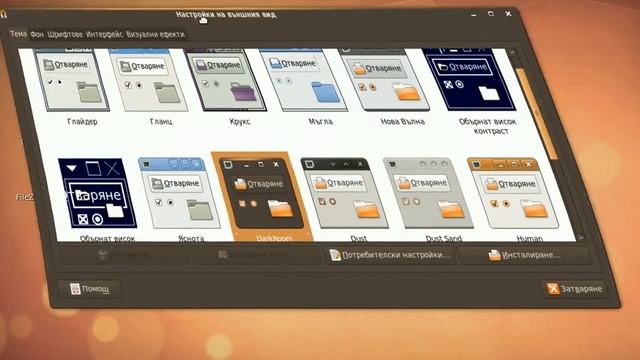Choose the Dust theme preview

coord(344,193)
